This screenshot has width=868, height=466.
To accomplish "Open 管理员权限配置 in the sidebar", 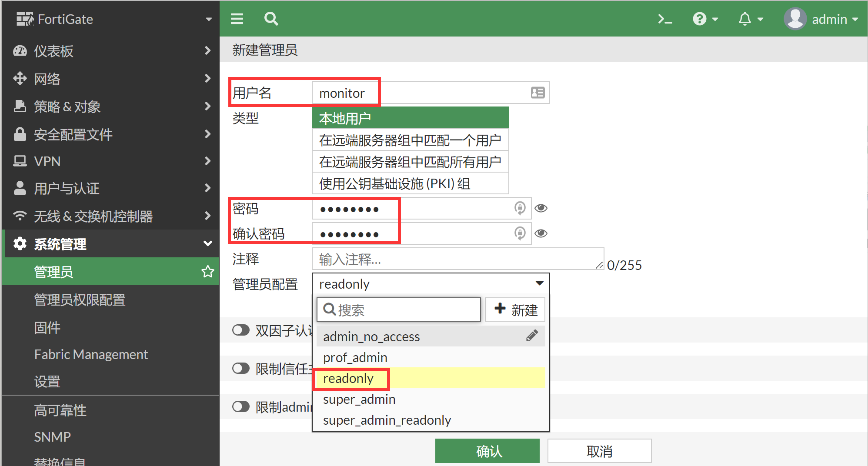I will click(80, 300).
